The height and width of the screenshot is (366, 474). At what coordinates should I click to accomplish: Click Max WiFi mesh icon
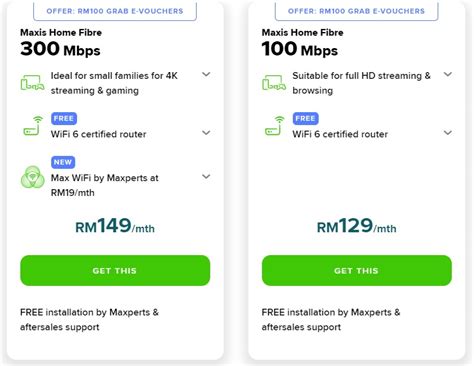pyautogui.click(x=32, y=177)
